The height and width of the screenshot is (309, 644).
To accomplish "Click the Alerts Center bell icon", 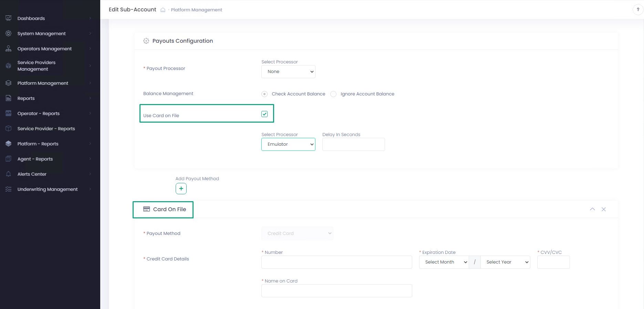I will coord(9,174).
